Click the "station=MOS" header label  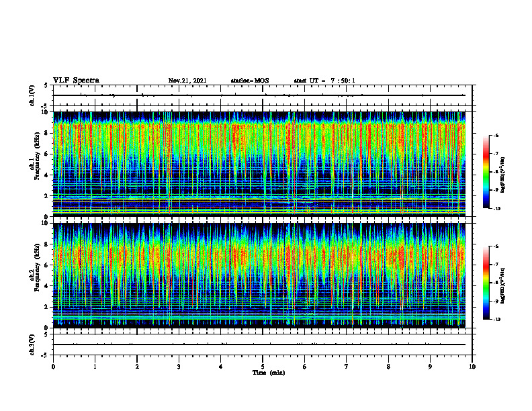(x=250, y=81)
